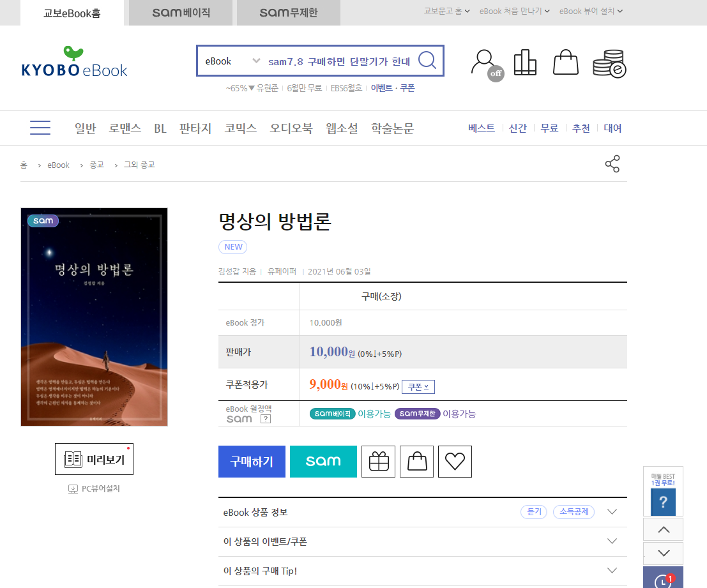Viewport: 707px width, 588px height.
Task: Add book to wishlist heart
Action: point(455,462)
